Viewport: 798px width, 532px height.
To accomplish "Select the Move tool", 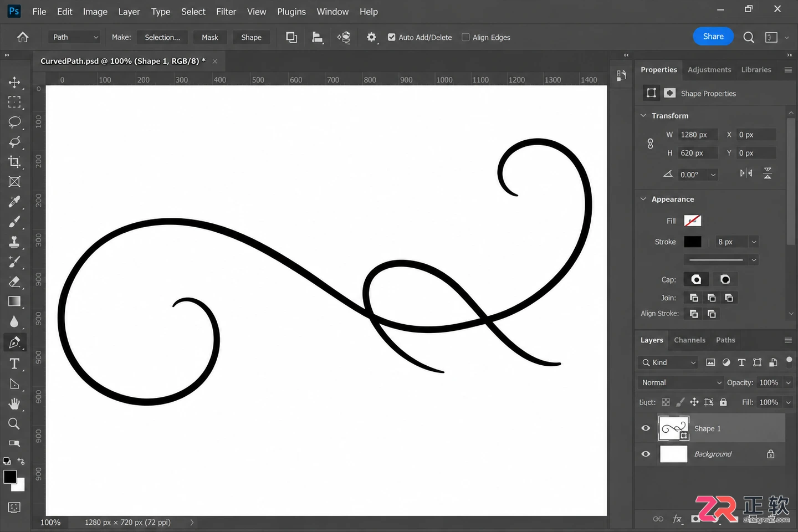I will click(x=14, y=82).
